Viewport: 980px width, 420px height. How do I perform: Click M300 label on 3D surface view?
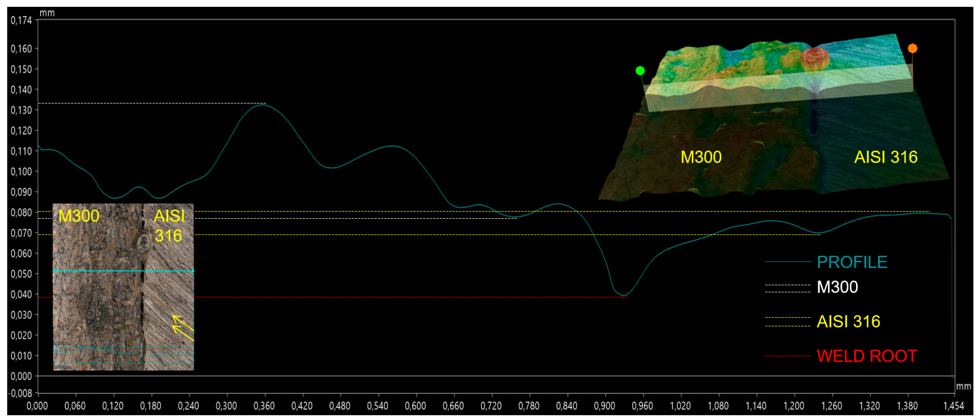[701, 157]
